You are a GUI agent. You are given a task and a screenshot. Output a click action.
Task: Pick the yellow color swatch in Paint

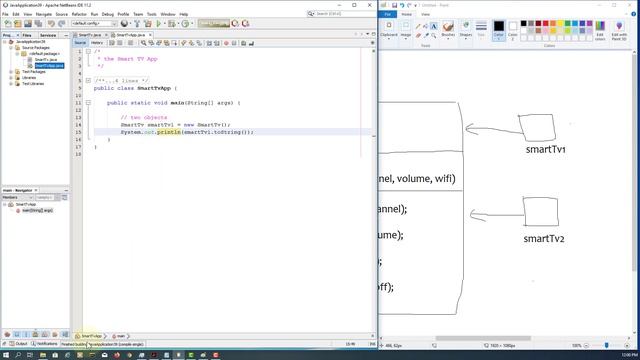(560, 24)
